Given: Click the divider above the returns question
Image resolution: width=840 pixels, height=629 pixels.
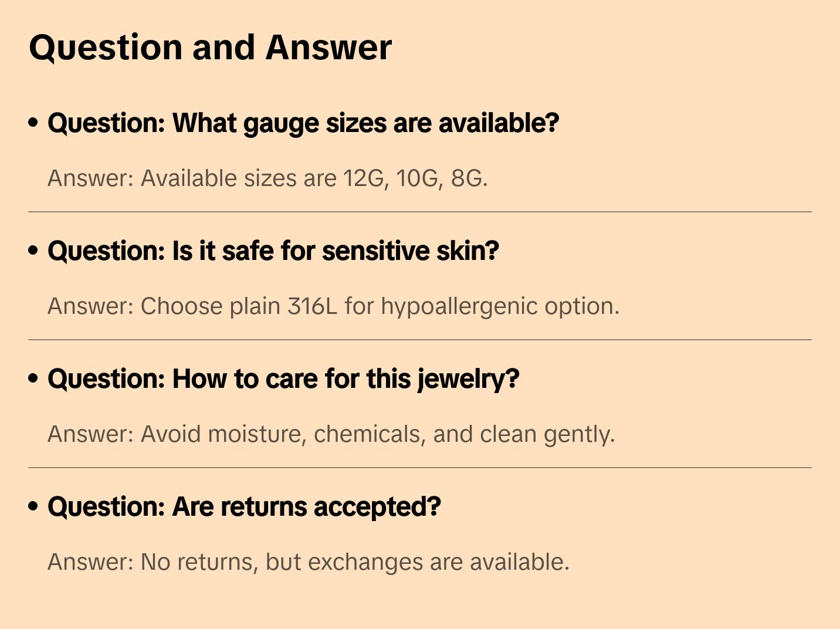Looking at the screenshot, I should [x=420, y=468].
